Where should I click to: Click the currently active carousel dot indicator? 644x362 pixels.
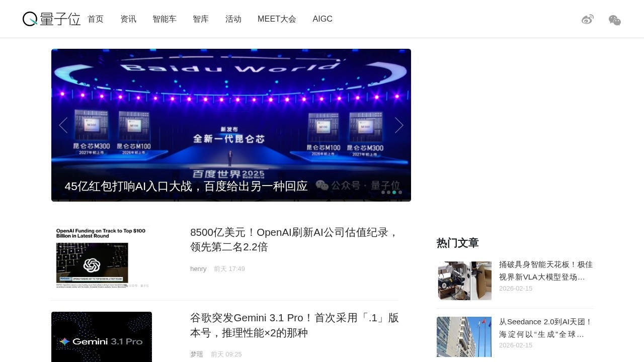pos(394,193)
